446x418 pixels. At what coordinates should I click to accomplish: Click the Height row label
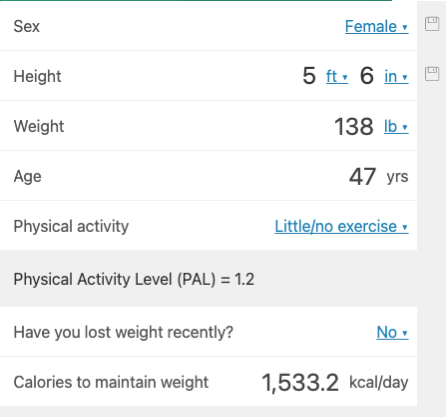pyautogui.click(x=37, y=76)
